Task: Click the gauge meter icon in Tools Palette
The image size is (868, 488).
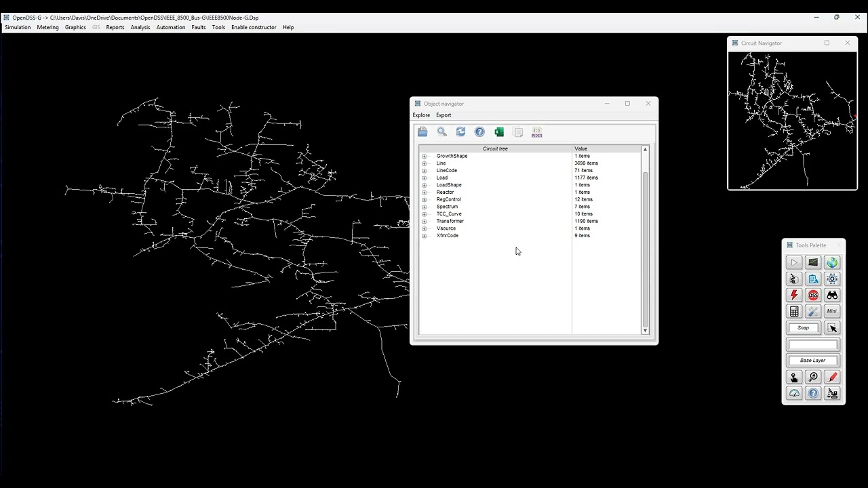Action: click(794, 393)
